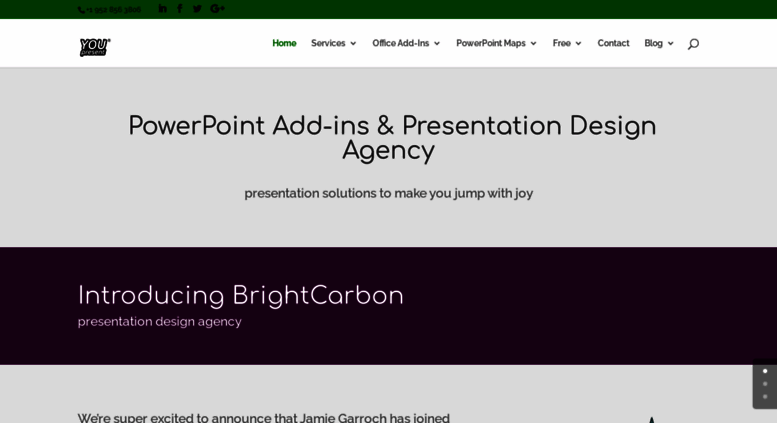Click the 'presentation solutions to make you jump' tagline

388,193
